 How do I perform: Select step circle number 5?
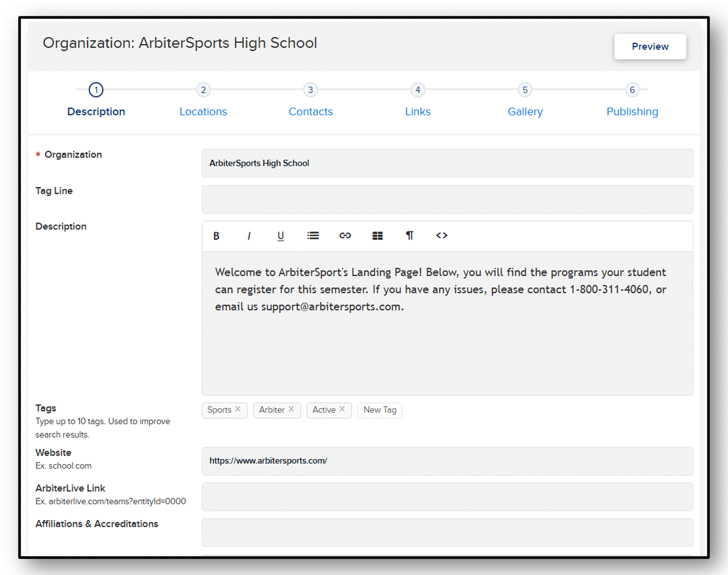point(525,90)
